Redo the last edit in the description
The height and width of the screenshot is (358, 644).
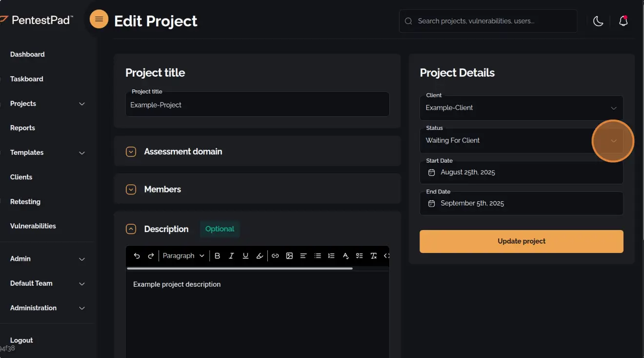pyautogui.click(x=151, y=255)
